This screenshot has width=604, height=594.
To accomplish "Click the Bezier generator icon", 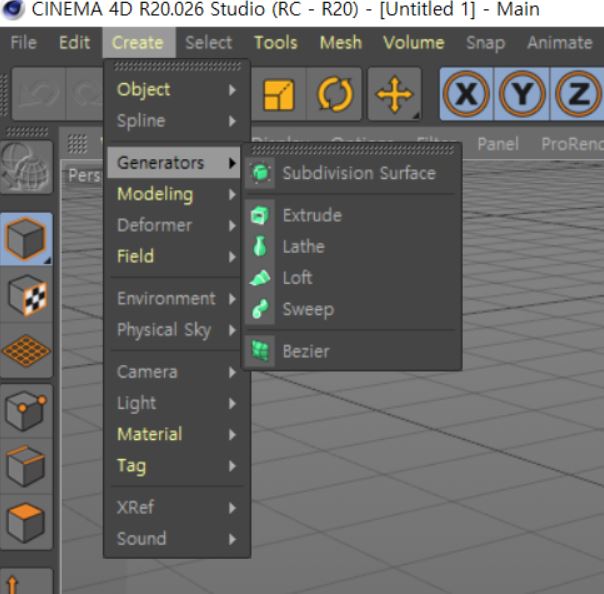I will pyautogui.click(x=260, y=351).
